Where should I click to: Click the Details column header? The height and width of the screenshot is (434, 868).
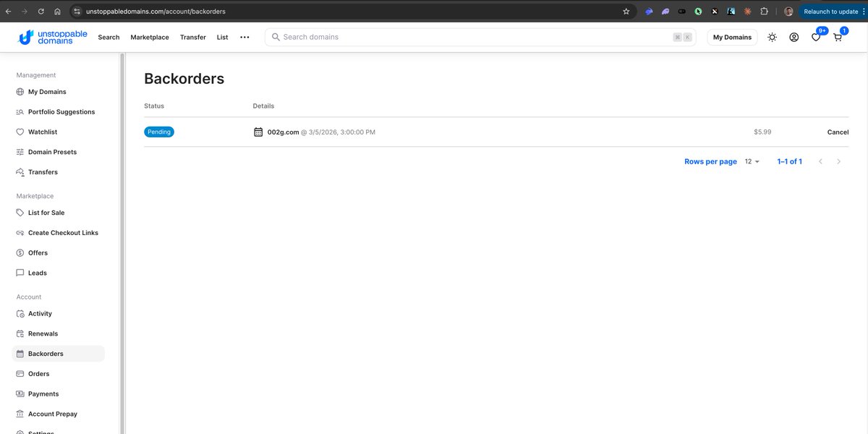pos(263,106)
